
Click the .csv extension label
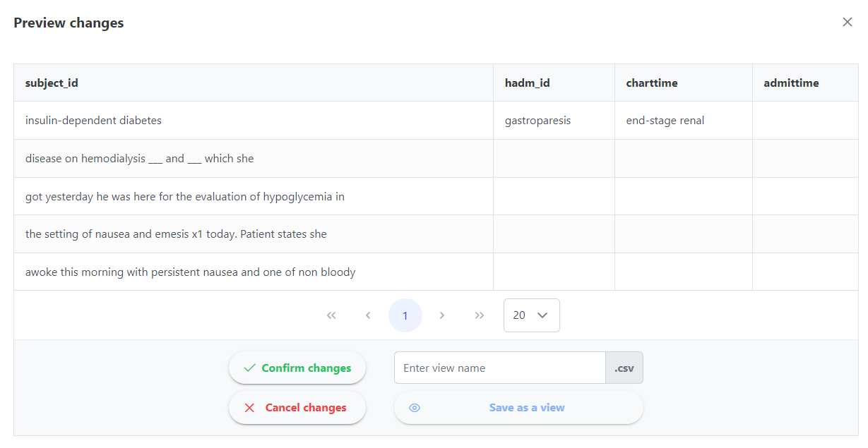point(624,368)
